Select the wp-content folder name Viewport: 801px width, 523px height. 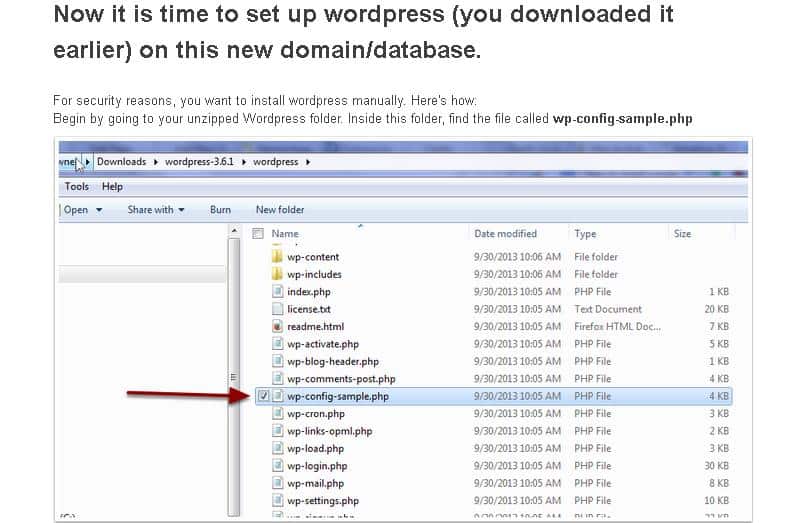tap(313, 257)
